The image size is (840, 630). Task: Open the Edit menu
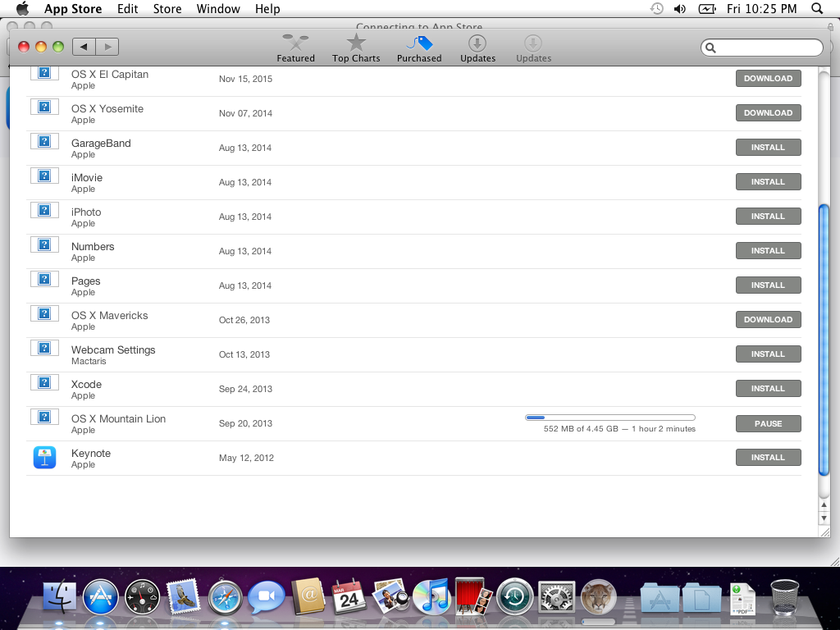coord(127,8)
